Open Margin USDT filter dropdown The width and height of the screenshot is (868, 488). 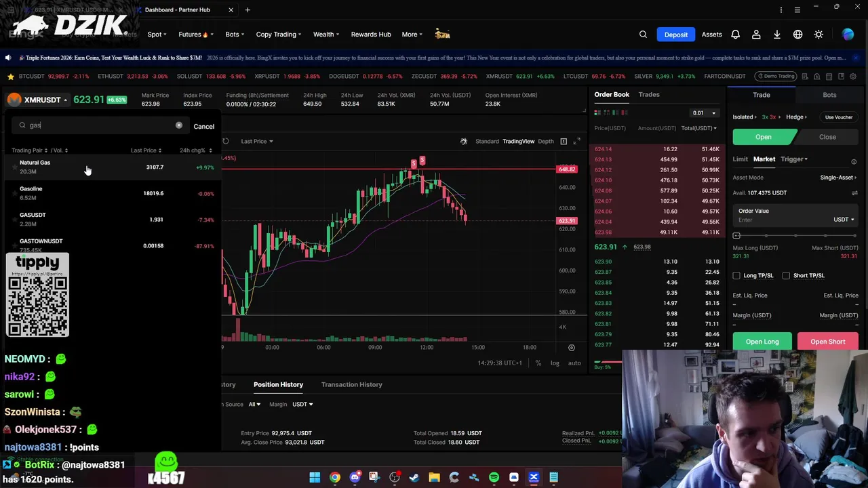(x=302, y=405)
